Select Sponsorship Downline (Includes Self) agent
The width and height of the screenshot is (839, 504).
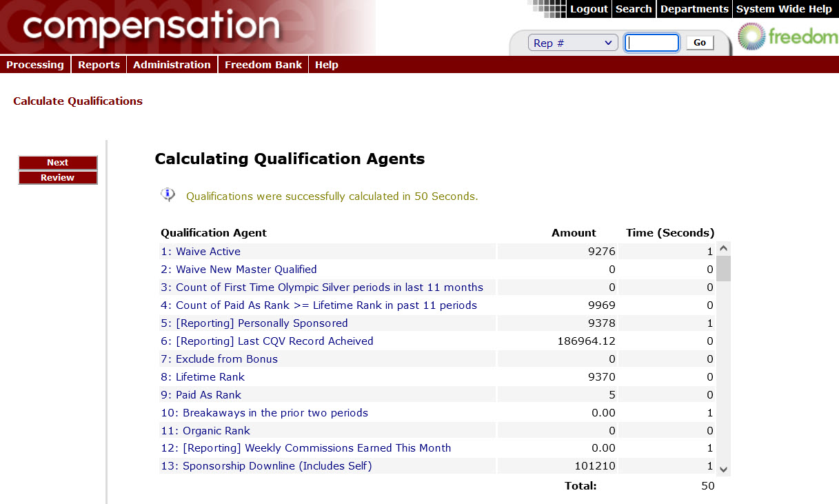276,466
